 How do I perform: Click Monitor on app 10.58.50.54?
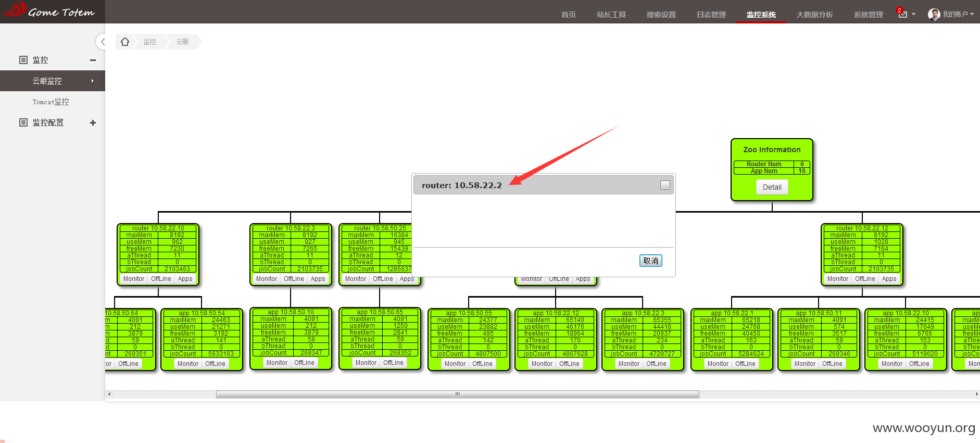click(x=188, y=364)
